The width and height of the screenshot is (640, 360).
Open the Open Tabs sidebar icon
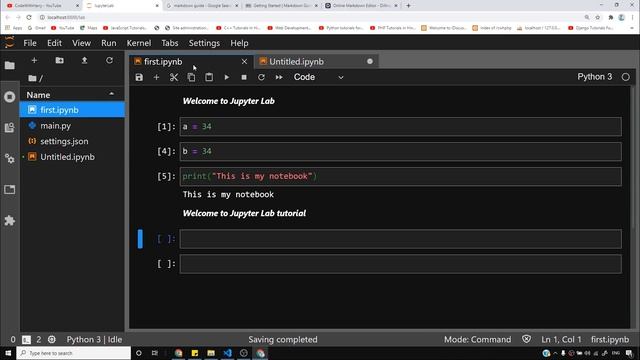point(9,189)
